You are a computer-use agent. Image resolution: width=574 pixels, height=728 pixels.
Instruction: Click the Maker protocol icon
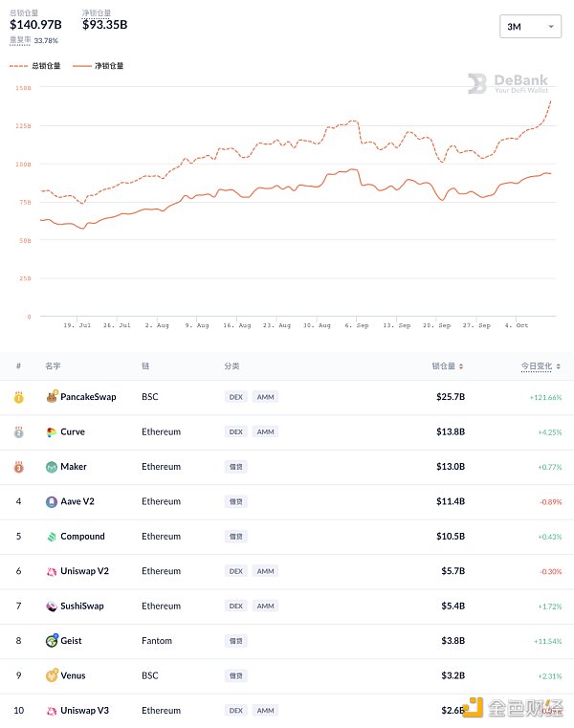pyautogui.click(x=52, y=467)
